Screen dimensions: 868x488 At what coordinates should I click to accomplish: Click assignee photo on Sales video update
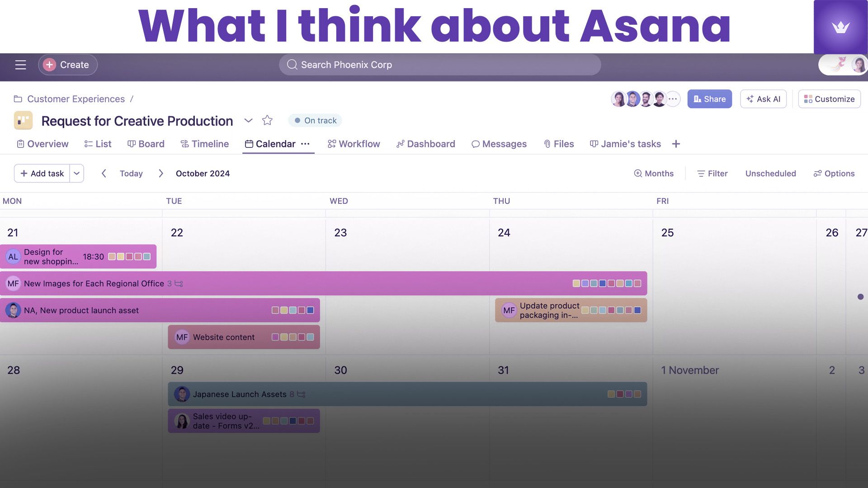click(182, 421)
